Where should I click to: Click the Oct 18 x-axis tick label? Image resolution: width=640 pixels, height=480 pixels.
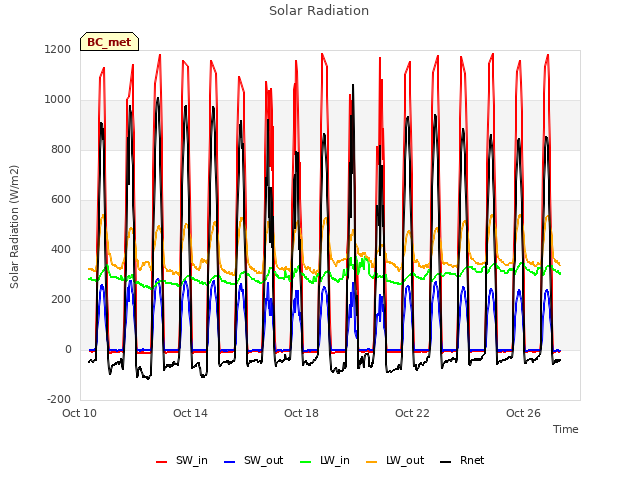coord(302,413)
